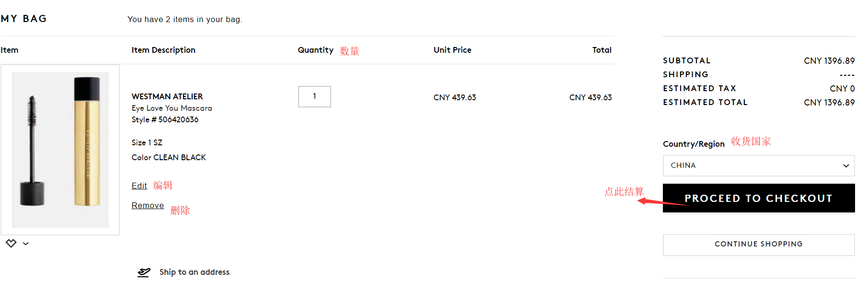This screenshot has width=868, height=282.
Task: Click the wishlist heart icon below the mascara
Action: pos(11,243)
